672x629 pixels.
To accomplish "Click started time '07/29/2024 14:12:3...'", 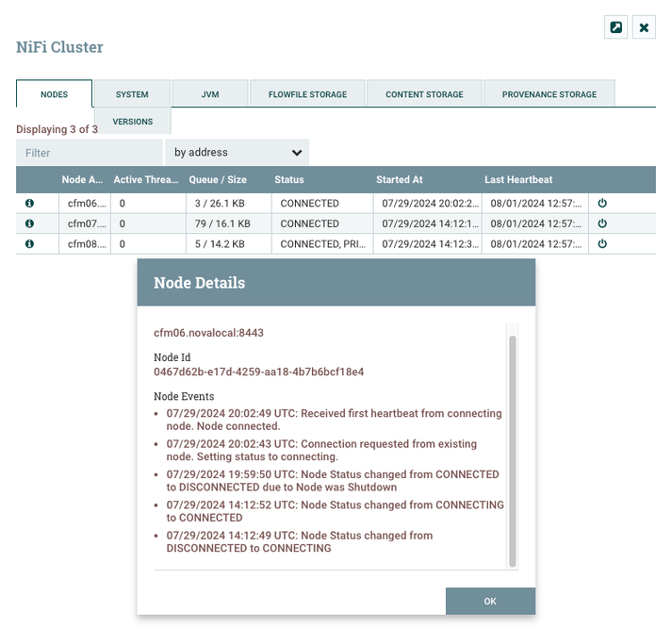I will coord(430,243).
